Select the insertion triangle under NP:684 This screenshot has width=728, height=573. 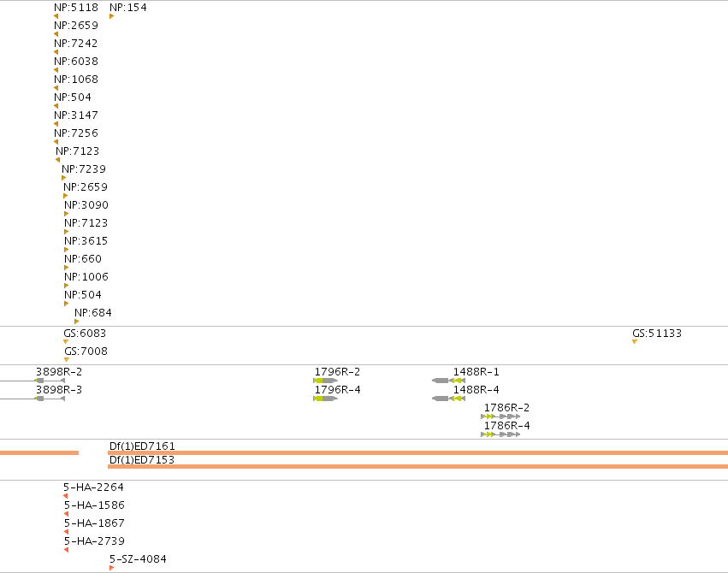click(x=77, y=322)
